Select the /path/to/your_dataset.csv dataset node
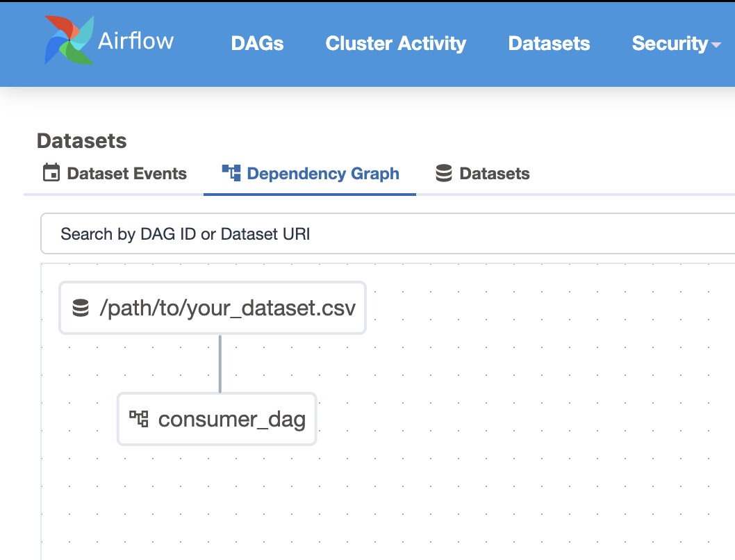The image size is (735, 560). tap(213, 308)
